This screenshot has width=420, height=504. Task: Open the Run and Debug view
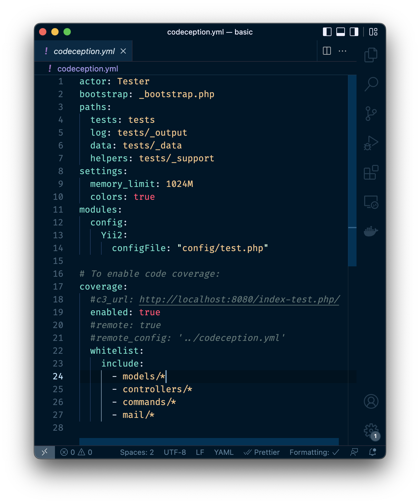click(371, 143)
